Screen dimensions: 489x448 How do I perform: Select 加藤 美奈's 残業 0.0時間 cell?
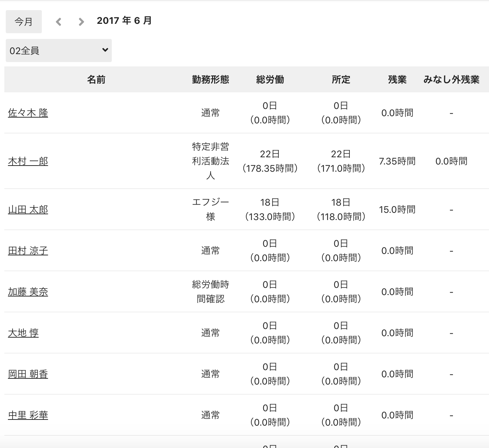[x=397, y=292]
